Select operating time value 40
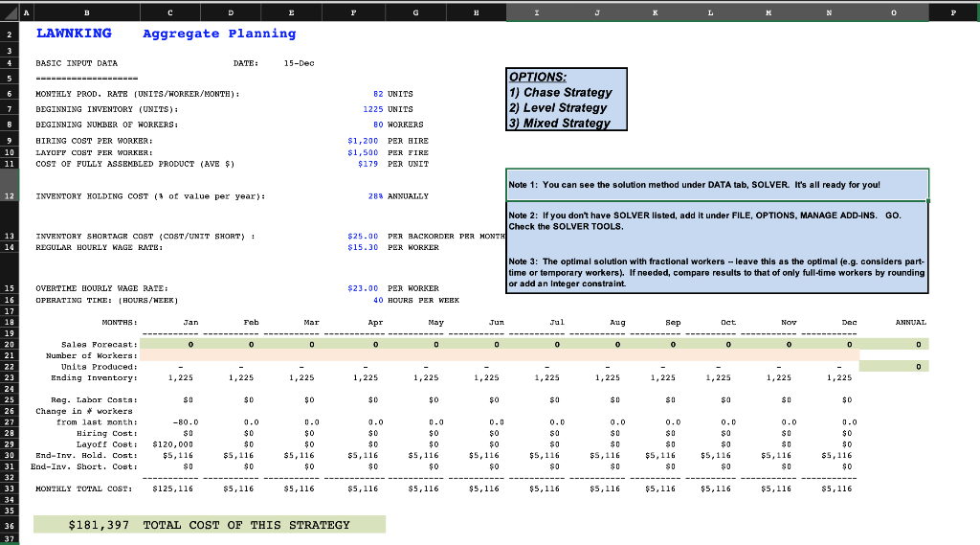This screenshot has height=545, width=980. click(378, 301)
